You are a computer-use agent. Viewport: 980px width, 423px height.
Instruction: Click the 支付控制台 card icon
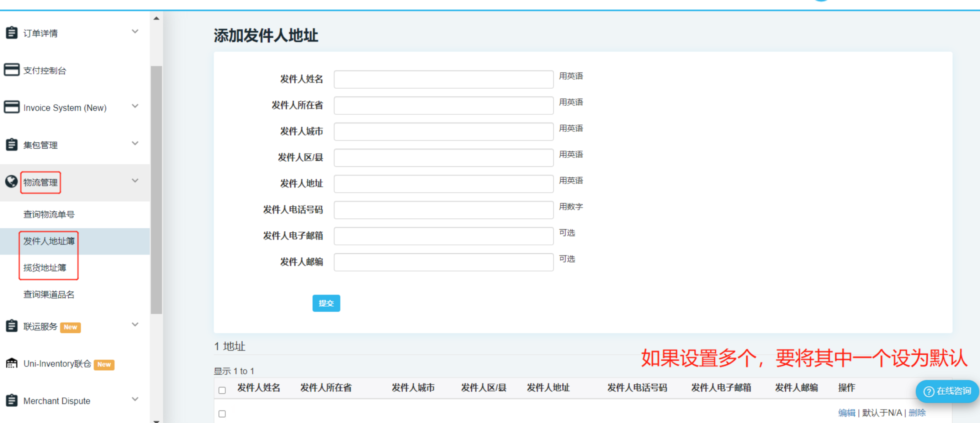11,70
